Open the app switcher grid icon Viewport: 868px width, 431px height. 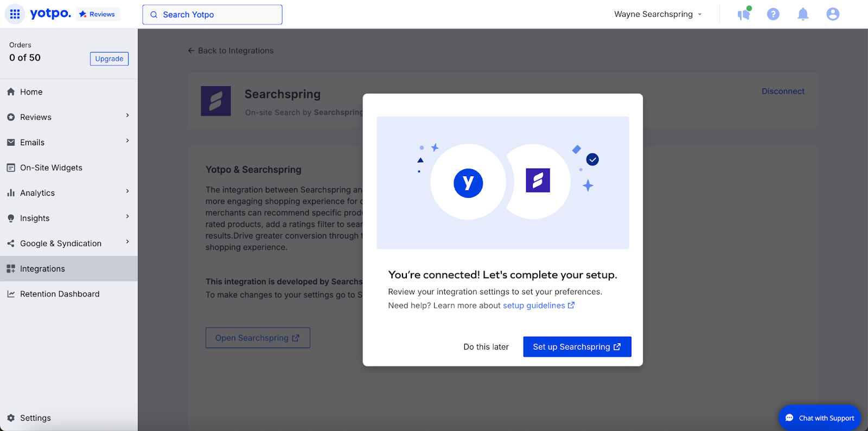tap(15, 14)
